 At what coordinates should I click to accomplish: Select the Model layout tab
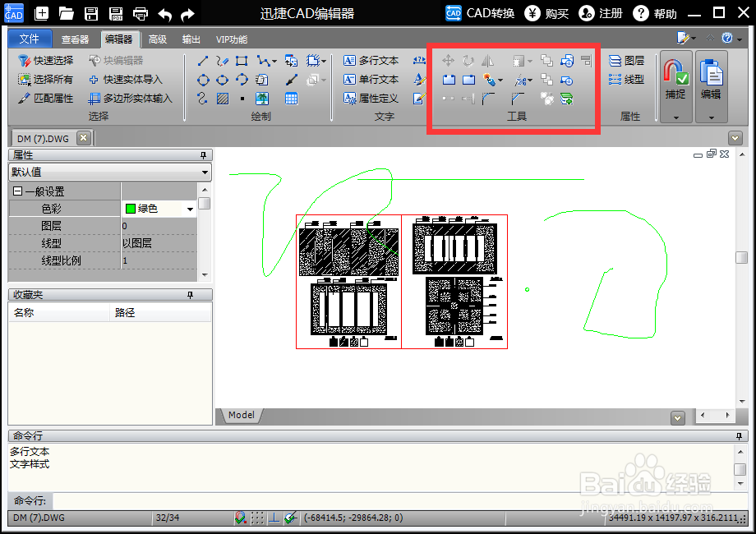[x=241, y=415]
